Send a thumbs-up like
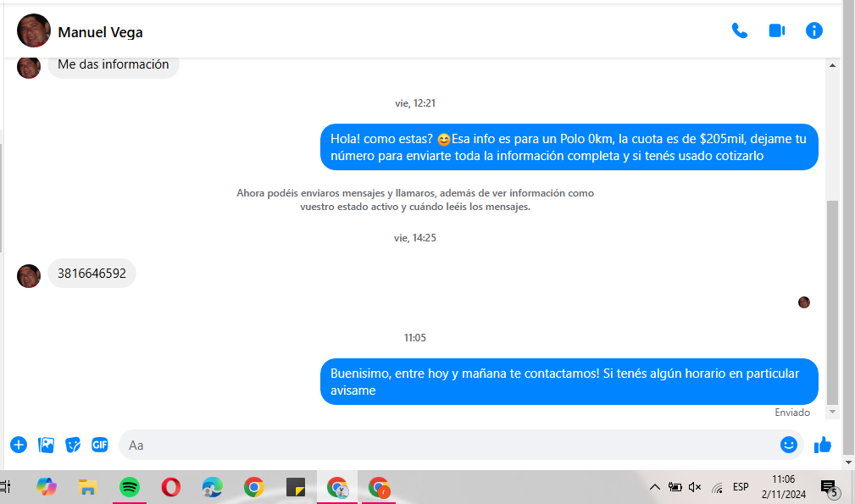This screenshot has width=855, height=504. (822, 446)
